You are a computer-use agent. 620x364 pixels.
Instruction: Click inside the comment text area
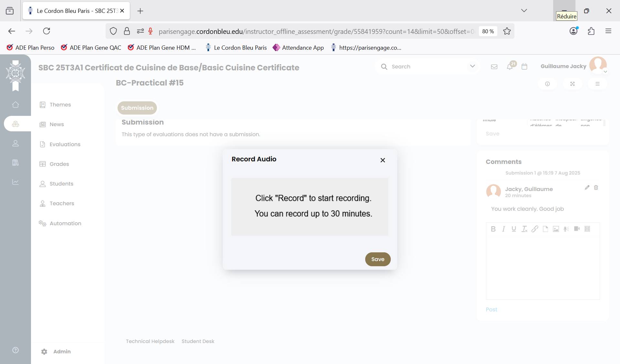click(x=542, y=267)
